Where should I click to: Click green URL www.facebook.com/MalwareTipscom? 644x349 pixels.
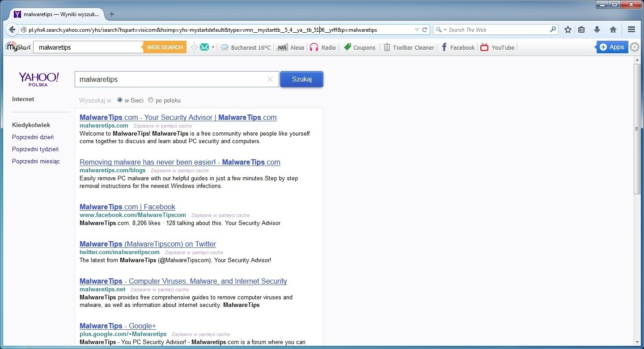133,215
